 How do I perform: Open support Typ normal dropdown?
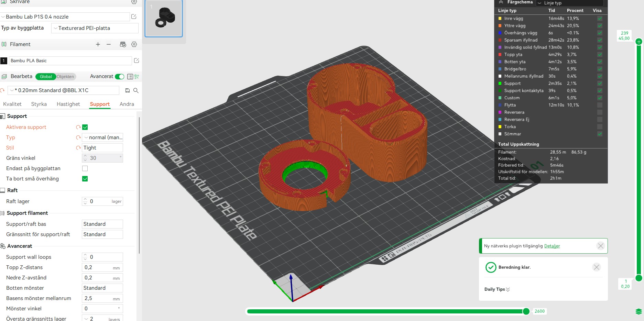coord(102,137)
